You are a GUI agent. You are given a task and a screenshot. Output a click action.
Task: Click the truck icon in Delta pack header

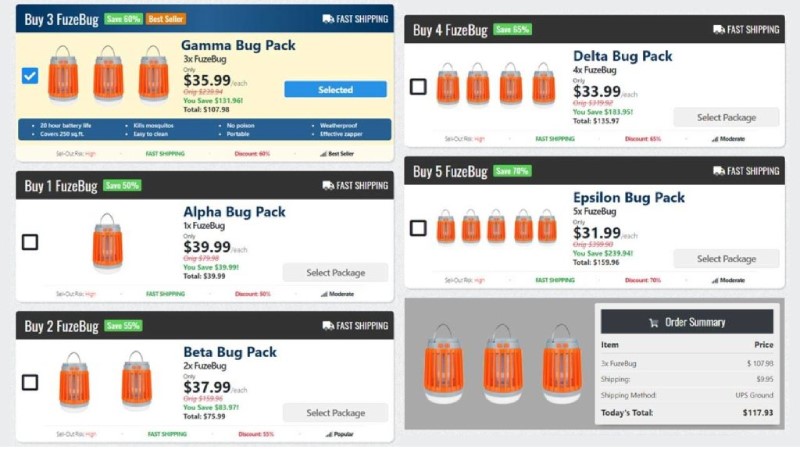point(718,29)
